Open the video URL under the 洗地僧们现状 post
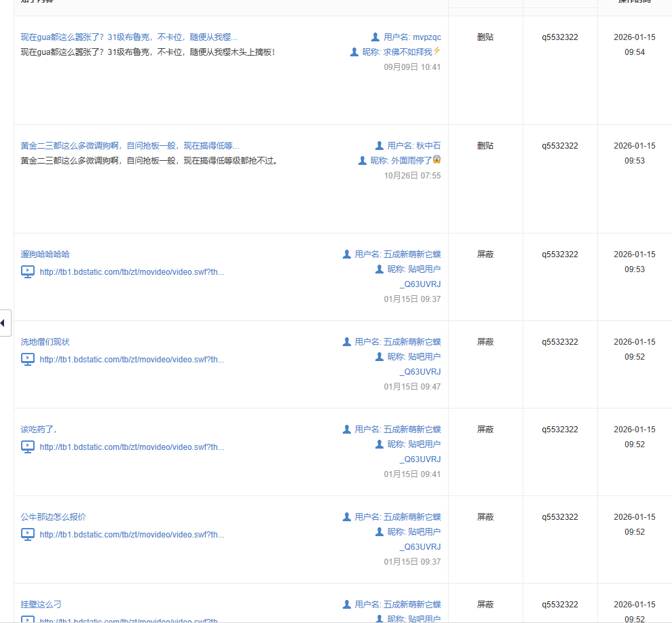The height and width of the screenshot is (623, 672). pos(132,360)
